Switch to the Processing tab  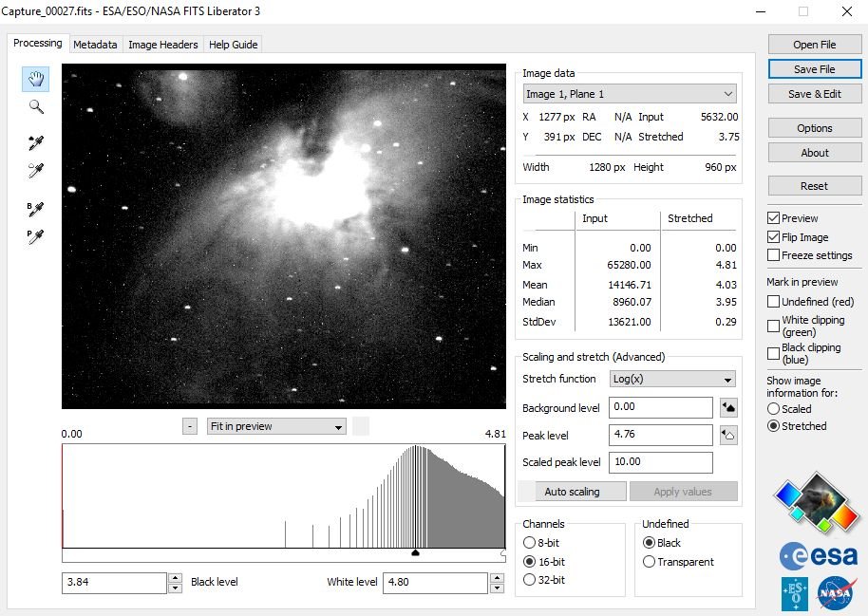click(x=38, y=43)
